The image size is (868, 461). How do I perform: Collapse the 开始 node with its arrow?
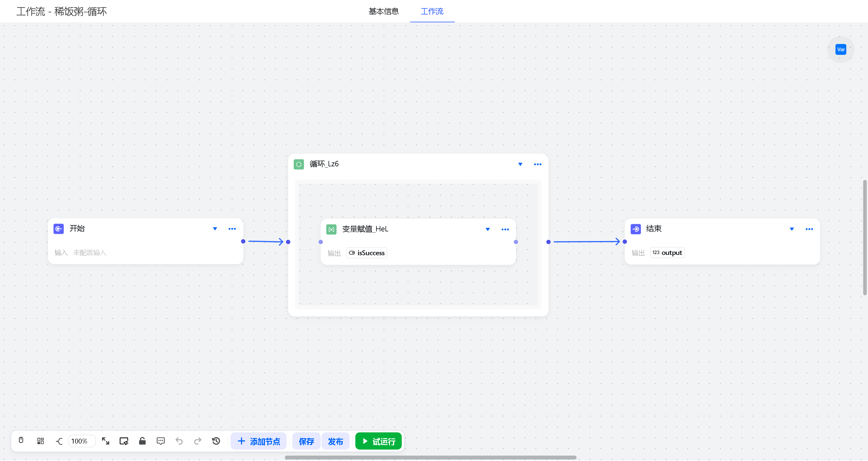[x=215, y=229]
